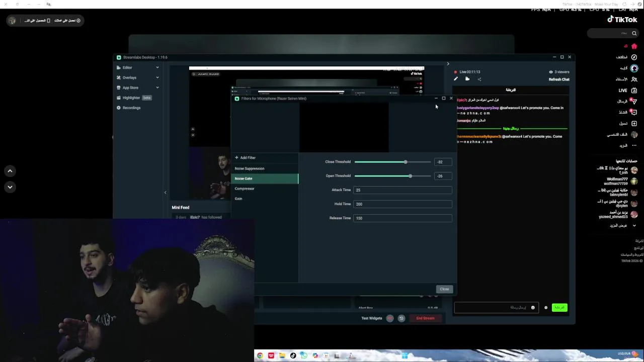Click Close button in filters dialog
The height and width of the screenshot is (362, 644).
pyautogui.click(x=444, y=289)
